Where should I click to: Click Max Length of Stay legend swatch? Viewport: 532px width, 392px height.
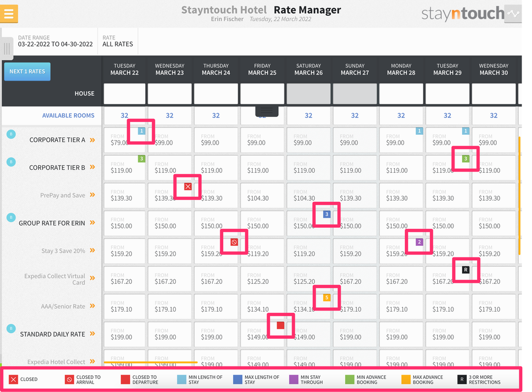[x=238, y=379]
